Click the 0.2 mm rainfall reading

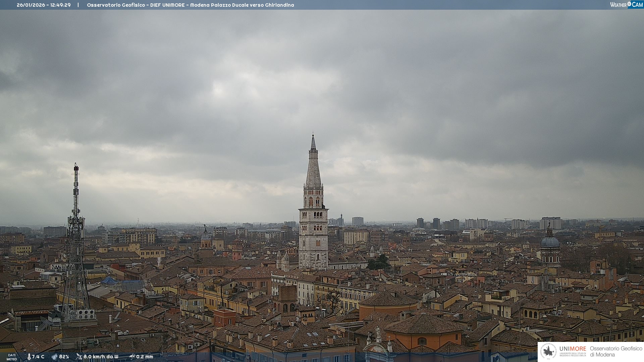(145, 357)
